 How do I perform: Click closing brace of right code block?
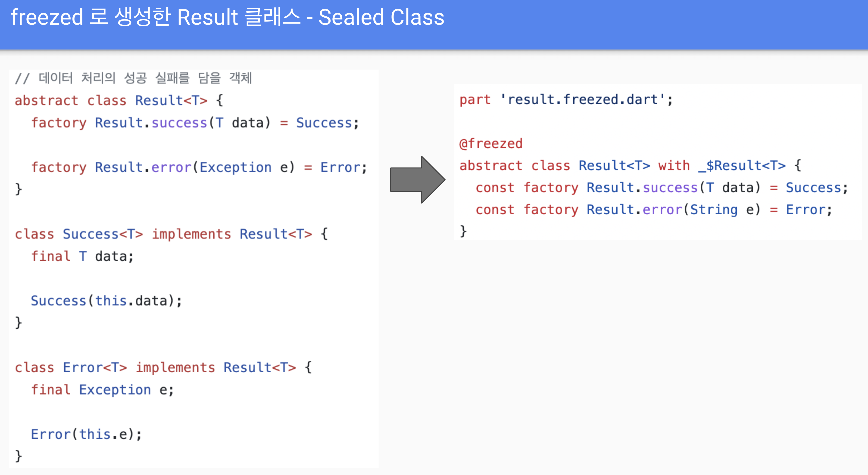point(463,232)
